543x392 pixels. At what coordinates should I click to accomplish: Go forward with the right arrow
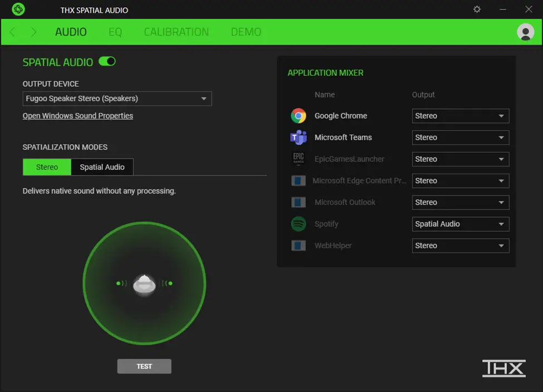click(x=33, y=32)
